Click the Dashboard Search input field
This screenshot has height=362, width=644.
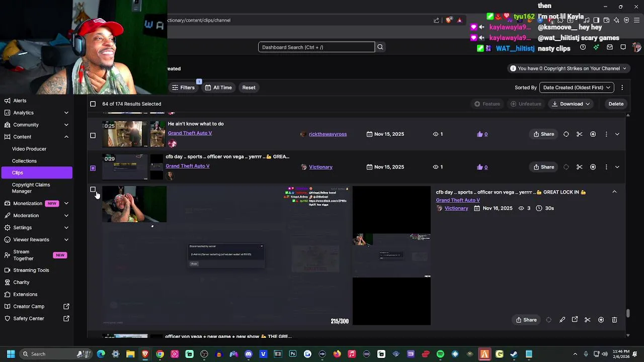click(x=316, y=47)
